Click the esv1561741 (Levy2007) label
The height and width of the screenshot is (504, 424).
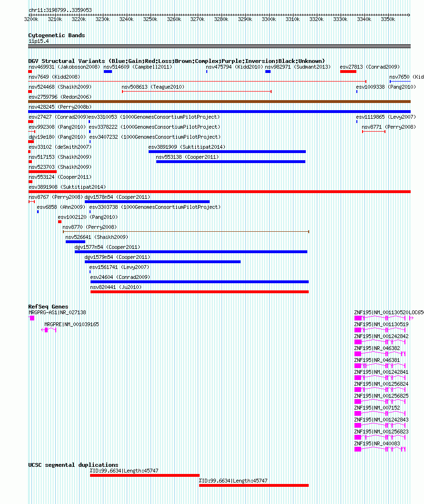(119, 267)
